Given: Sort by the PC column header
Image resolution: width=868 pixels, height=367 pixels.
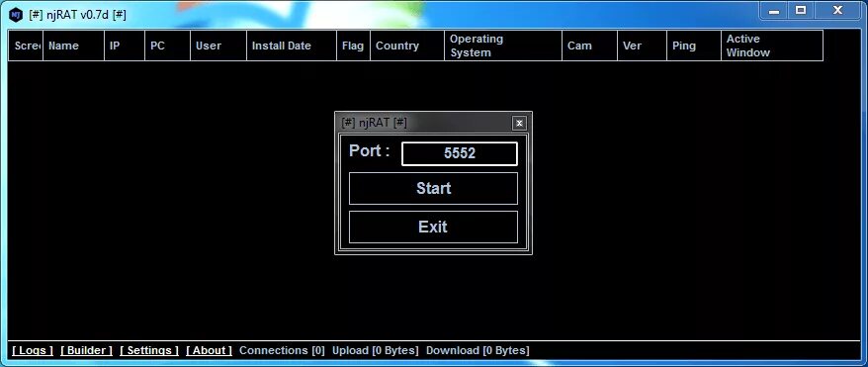Looking at the screenshot, I should 168,46.
